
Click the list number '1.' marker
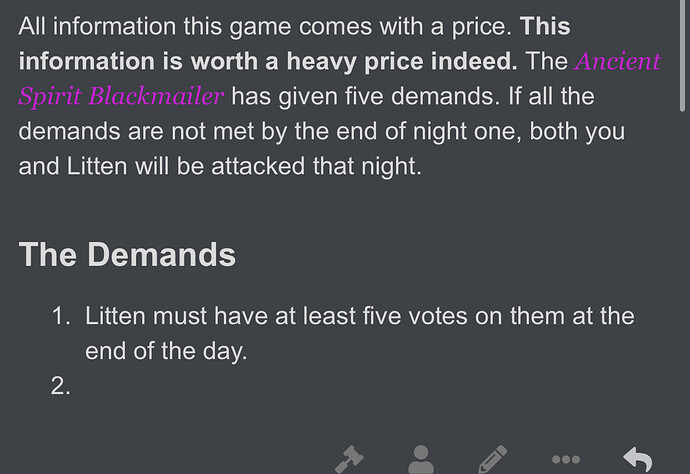61,316
